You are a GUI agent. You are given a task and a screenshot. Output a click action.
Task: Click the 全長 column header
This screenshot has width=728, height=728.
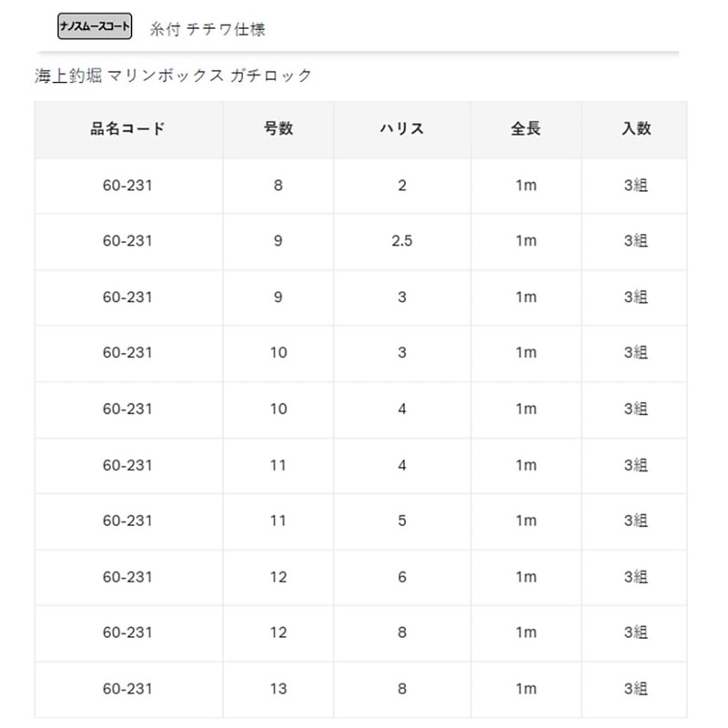[525, 129]
